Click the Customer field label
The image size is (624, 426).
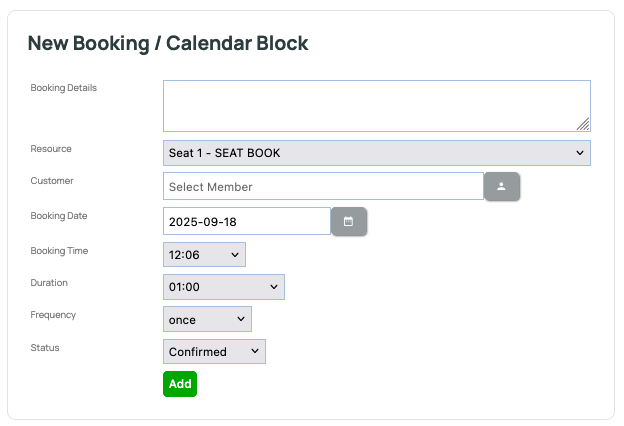(x=52, y=181)
